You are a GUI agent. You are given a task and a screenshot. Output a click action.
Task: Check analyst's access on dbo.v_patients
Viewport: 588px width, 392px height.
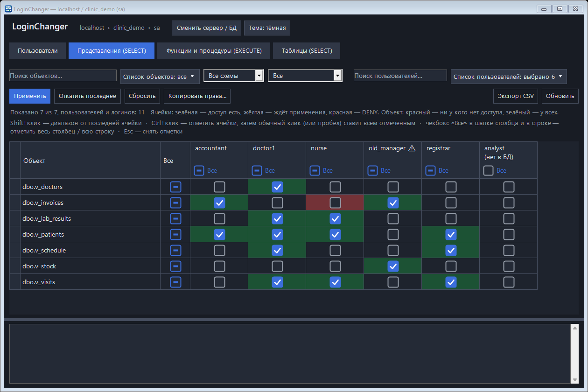pos(509,235)
